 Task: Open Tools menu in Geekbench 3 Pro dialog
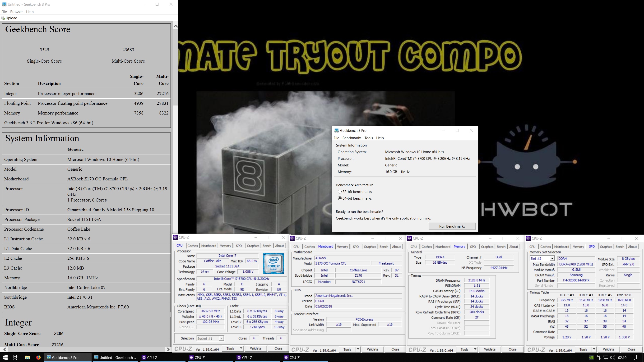pyautogui.click(x=369, y=138)
